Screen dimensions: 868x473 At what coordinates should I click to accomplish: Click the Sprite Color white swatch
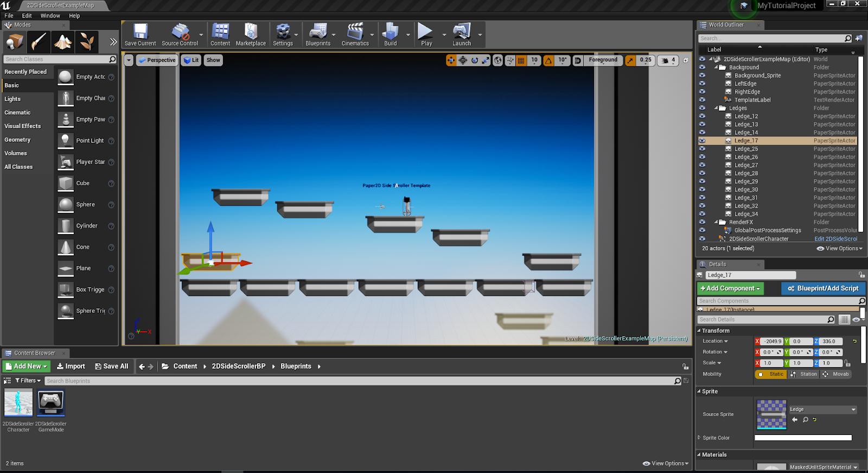coord(803,438)
